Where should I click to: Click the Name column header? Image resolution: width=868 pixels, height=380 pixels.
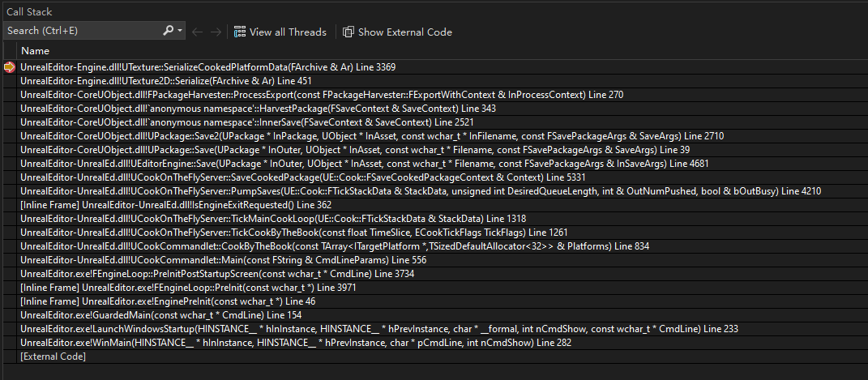tap(36, 51)
